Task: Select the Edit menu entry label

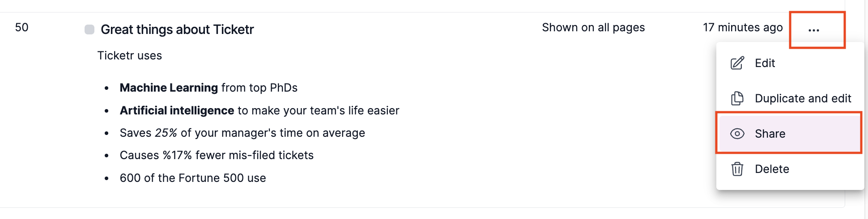Action: (x=765, y=63)
